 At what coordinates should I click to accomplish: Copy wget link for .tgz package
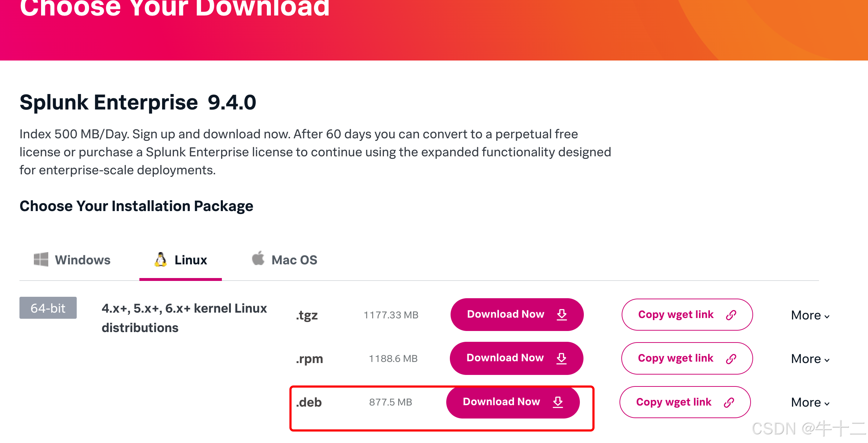(687, 315)
